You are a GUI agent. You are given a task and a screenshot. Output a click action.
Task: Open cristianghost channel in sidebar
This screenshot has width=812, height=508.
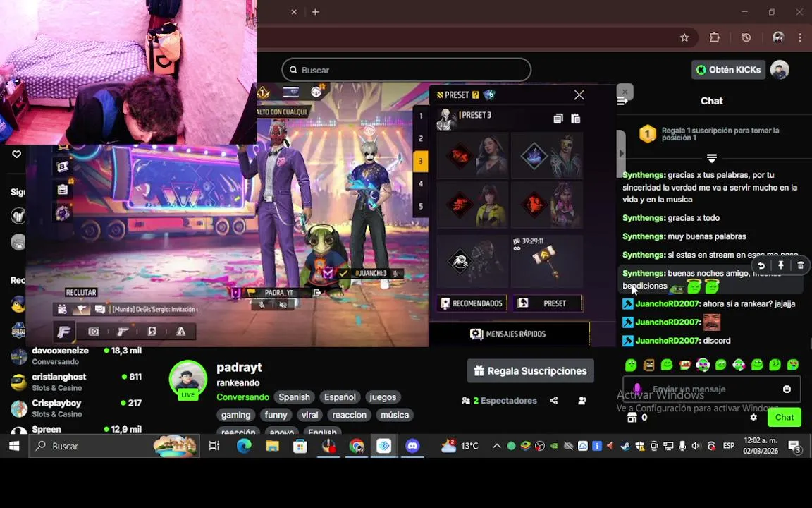[77, 382]
